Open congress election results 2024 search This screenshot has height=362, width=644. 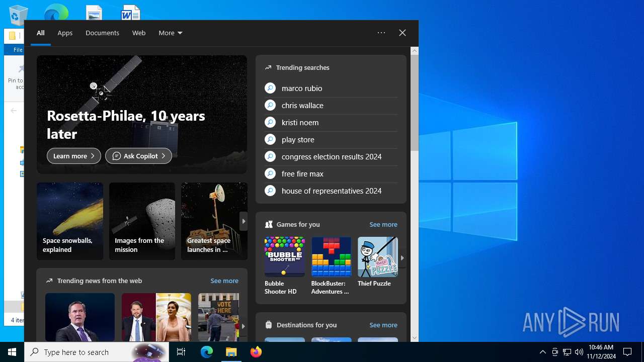[x=331, y=157]
